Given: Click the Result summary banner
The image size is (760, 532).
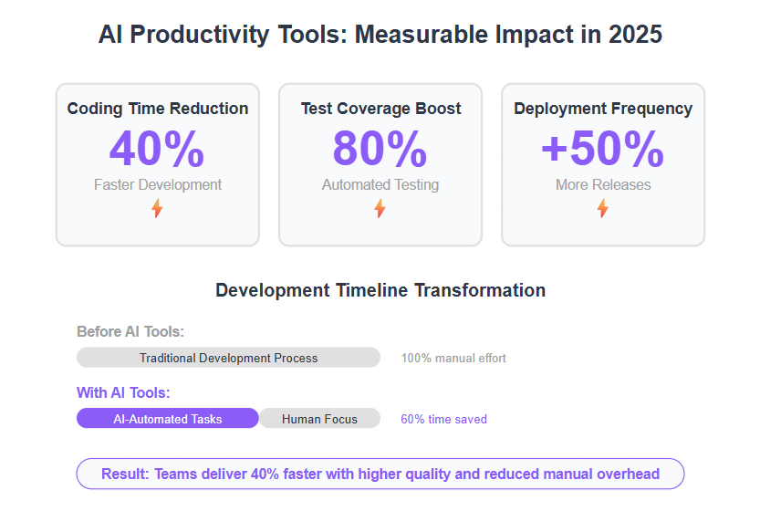Looking at the screenshot, I should pos(380,474).
